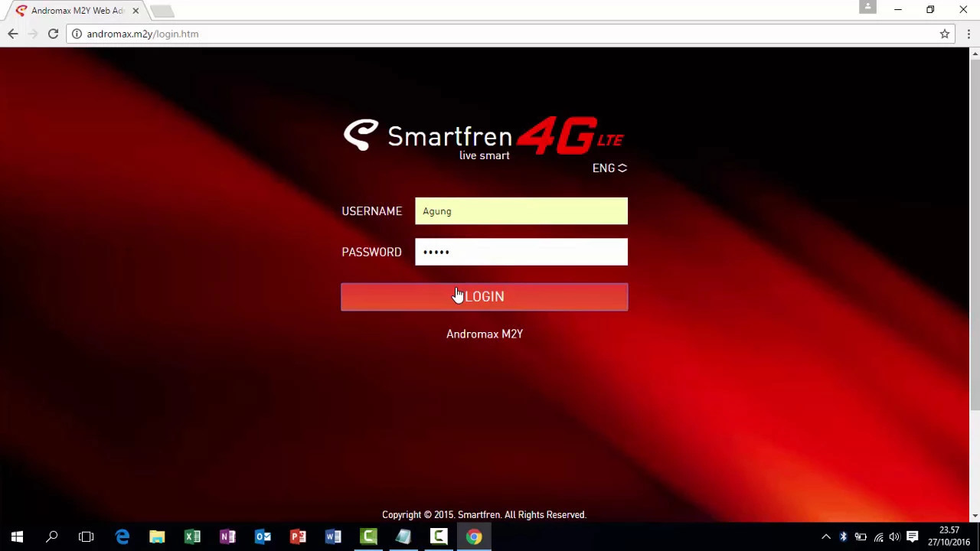Click the address bar URL andromax.m2y/login.htm
980x551 pixels.
(x=142, y=34)
